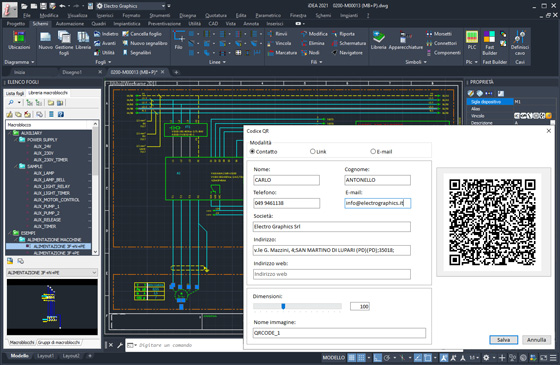Screen dimensions: 560x365
Task: Click the Vincola tool
Action: tap(279, 43)
